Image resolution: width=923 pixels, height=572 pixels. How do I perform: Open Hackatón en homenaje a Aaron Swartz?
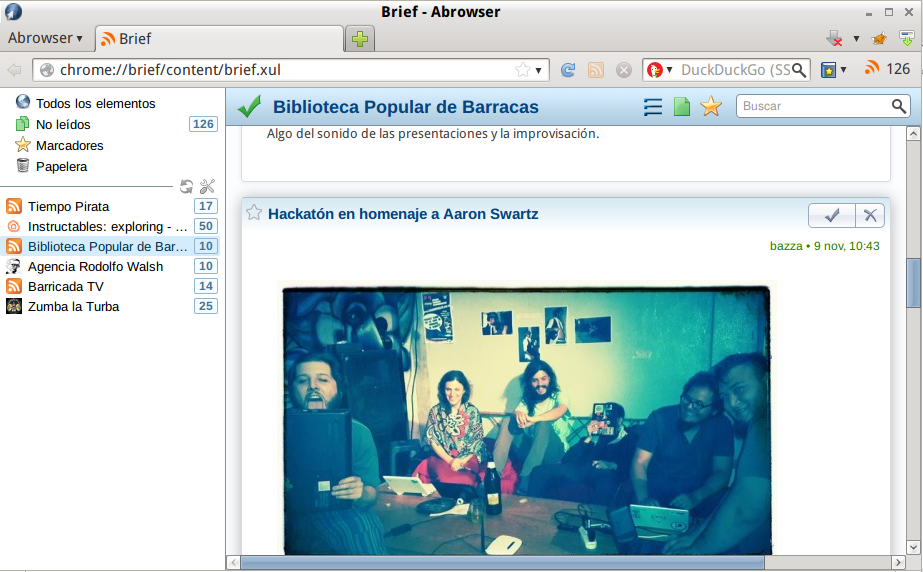coord(403,214)
